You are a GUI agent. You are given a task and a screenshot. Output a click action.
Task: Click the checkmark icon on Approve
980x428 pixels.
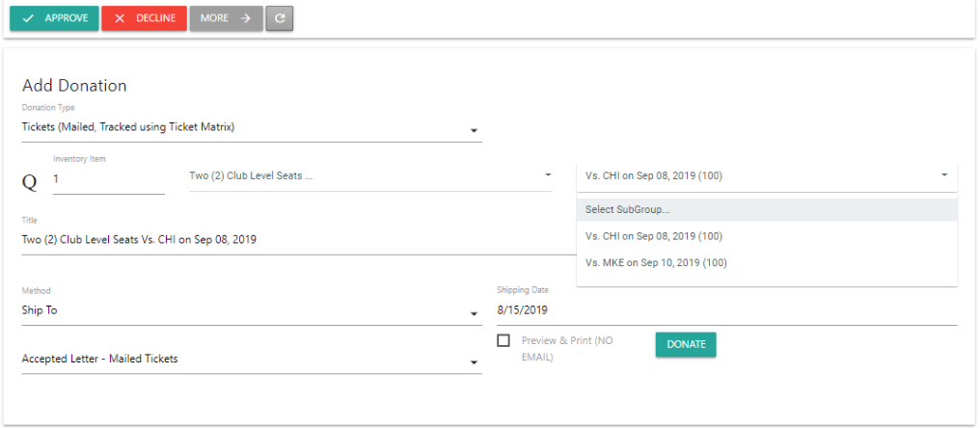coord(28,18)
